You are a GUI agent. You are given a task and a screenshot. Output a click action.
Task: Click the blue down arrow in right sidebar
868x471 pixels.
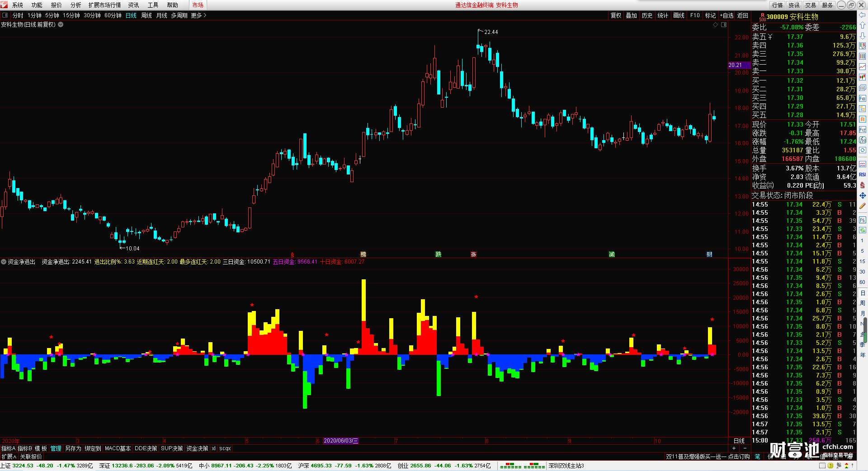click(863, 36)
